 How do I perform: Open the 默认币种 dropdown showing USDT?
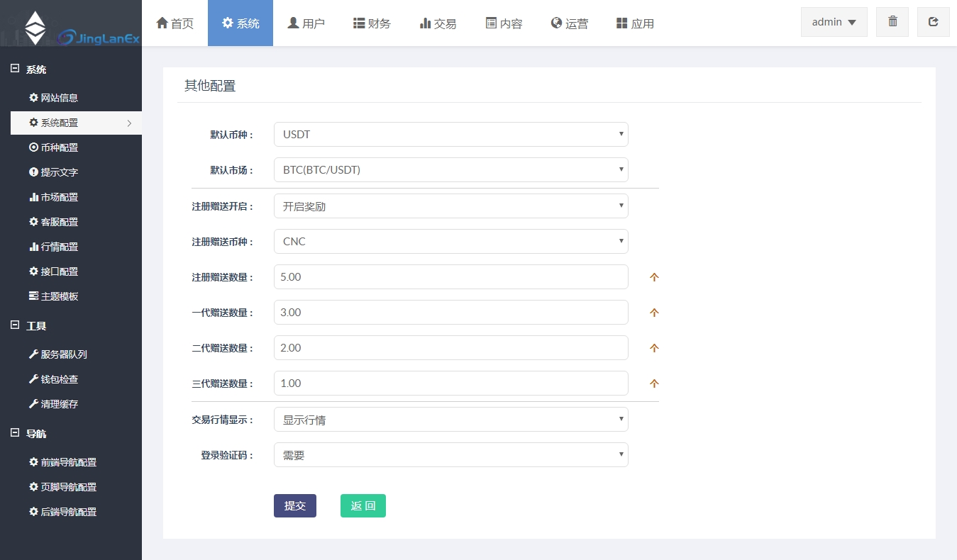pyautogui.click(x=451, y=135)
